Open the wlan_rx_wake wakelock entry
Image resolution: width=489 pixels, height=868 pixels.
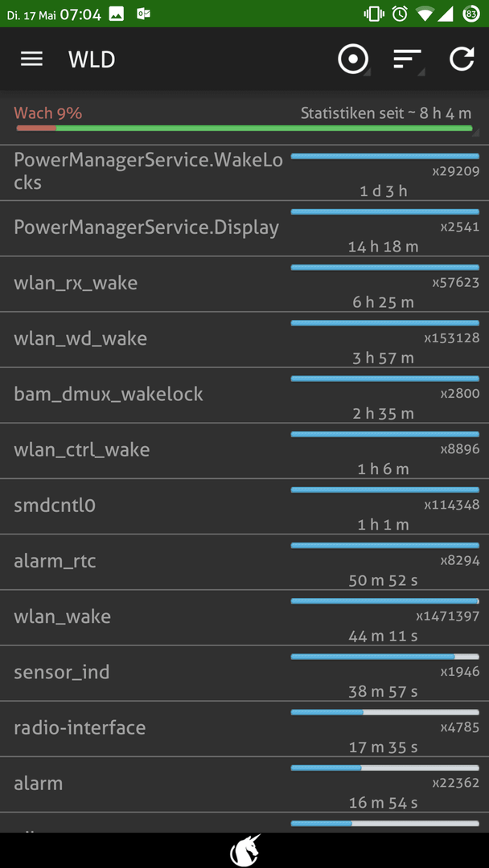tap(244, 285)
